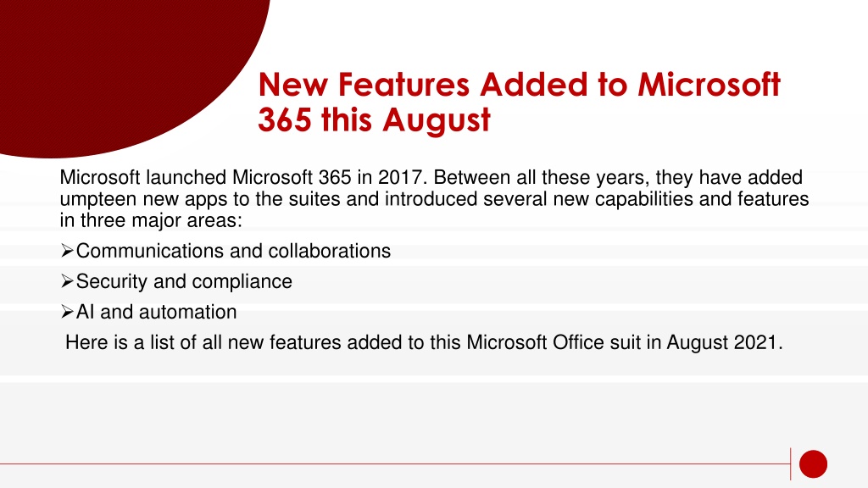Click the 'in three major areas:' line
868x488 pixels.
click(151, 220)
